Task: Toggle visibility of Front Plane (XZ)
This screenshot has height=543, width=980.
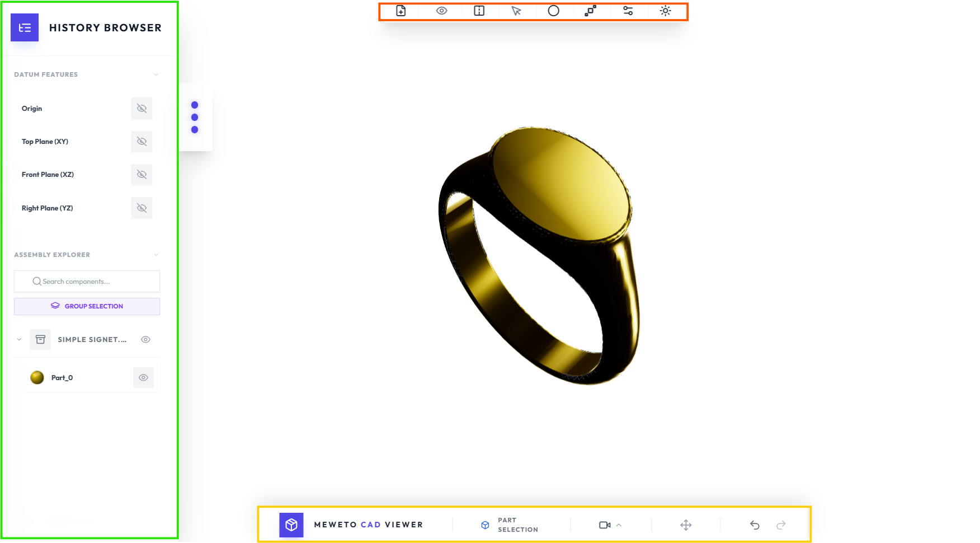Action: click(142, 175)
